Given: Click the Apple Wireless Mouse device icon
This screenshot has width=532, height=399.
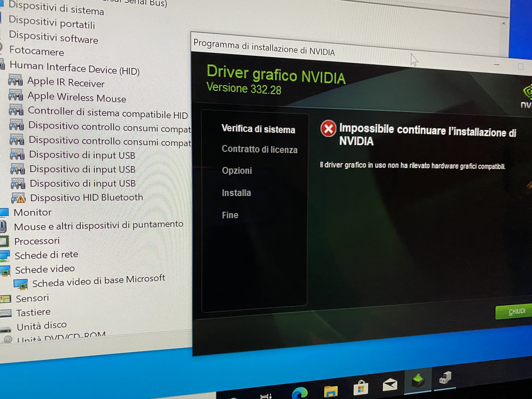Looking at the screenshot, I should coord(15,95).
